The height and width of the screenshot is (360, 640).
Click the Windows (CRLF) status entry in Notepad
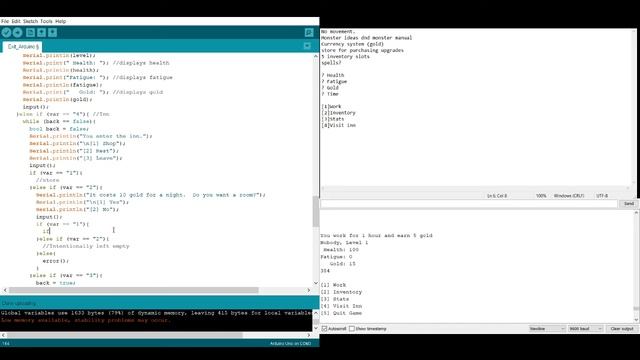coord(569,196)
